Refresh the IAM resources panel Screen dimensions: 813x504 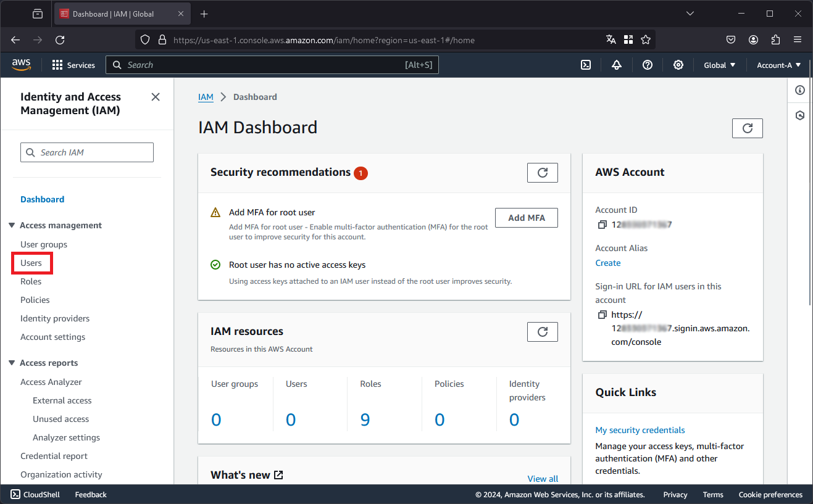tap(543, 332)
